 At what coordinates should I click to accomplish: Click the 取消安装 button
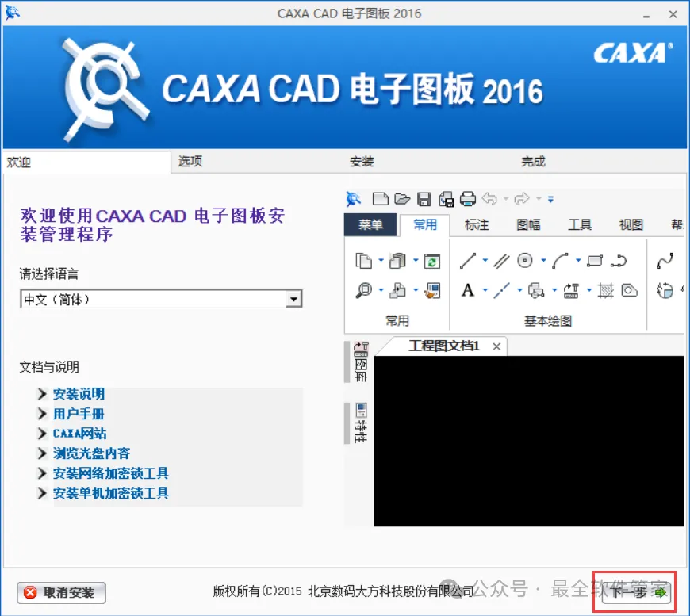pyautogui.click(x=62, y=593)
